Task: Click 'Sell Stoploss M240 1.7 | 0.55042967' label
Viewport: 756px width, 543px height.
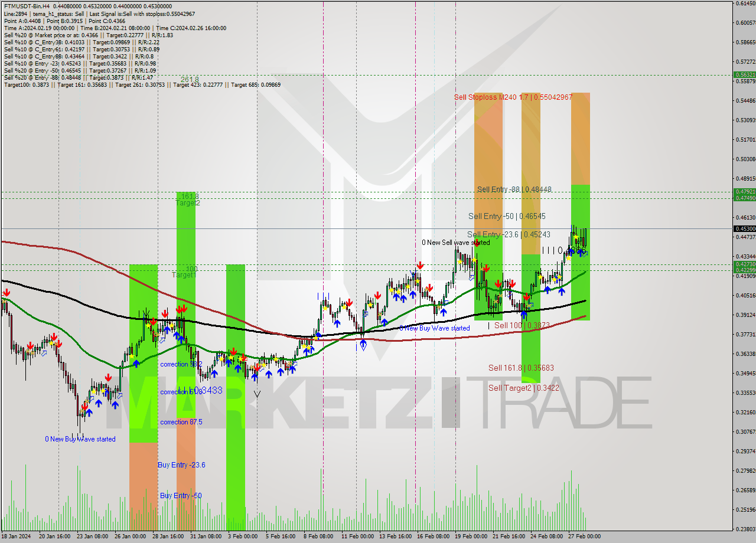Action: pos(513,97)
